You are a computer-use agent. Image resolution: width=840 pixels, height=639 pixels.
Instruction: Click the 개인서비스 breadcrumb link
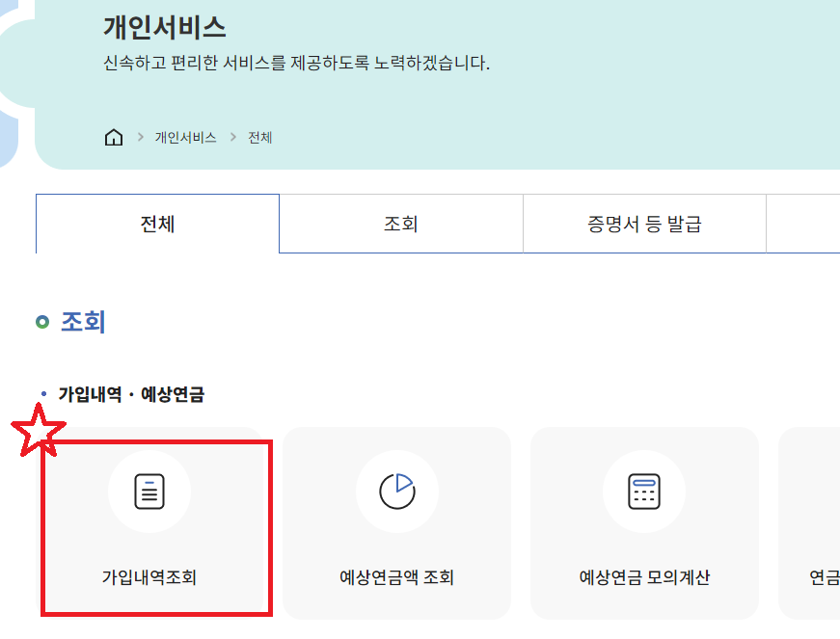click(185, 138)
